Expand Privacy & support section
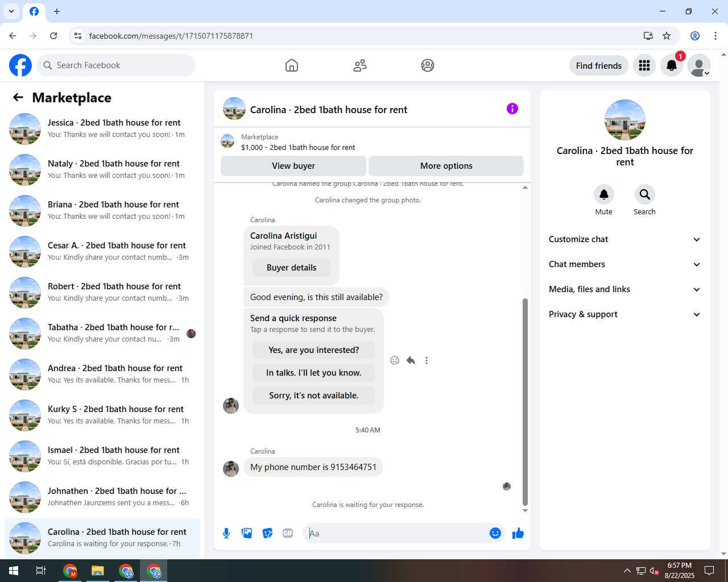The height and width of the screenshot is (582, 728). (624, 314)
